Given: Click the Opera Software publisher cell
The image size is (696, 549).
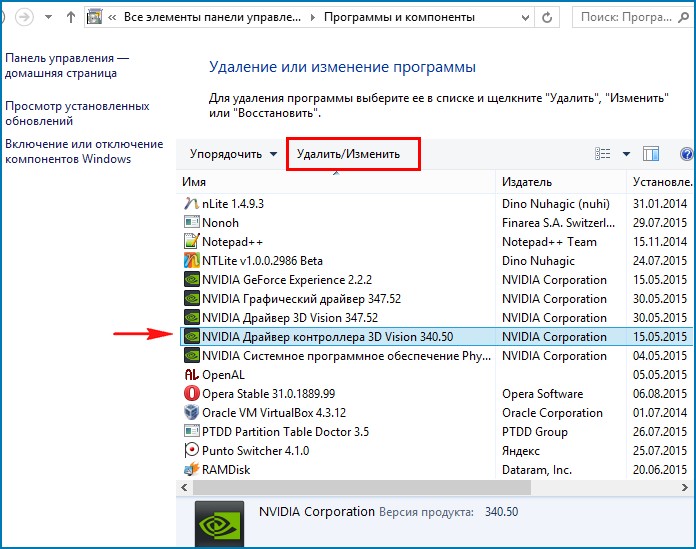Looking at the screenshot, I should pyautogui.click(x=542, y=394).
